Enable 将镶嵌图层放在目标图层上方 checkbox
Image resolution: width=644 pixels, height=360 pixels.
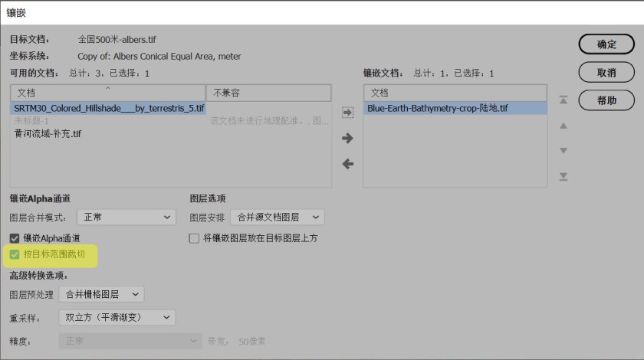point(195,238)
